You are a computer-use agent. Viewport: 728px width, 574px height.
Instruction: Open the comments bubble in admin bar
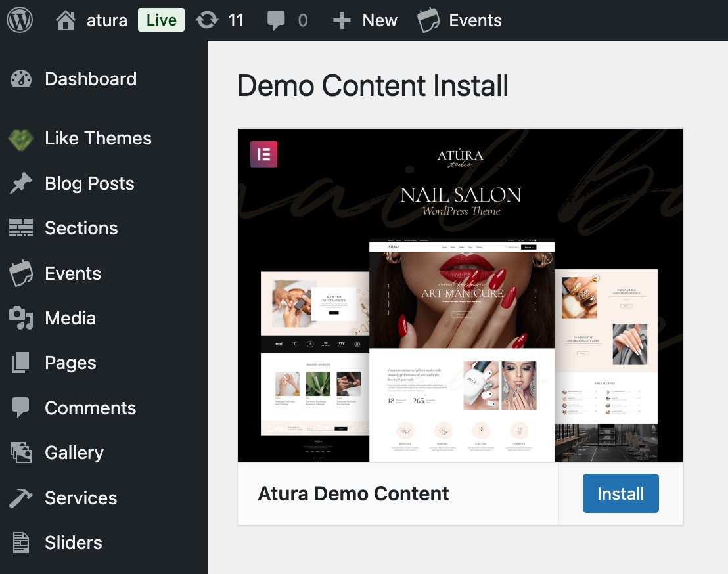tap(276, 21)
